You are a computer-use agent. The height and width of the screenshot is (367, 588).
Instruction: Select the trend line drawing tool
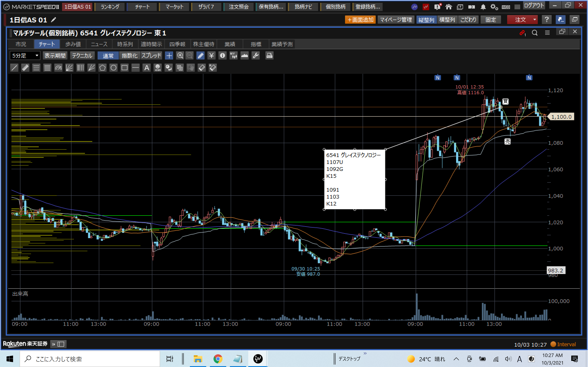tap(14, 68)
